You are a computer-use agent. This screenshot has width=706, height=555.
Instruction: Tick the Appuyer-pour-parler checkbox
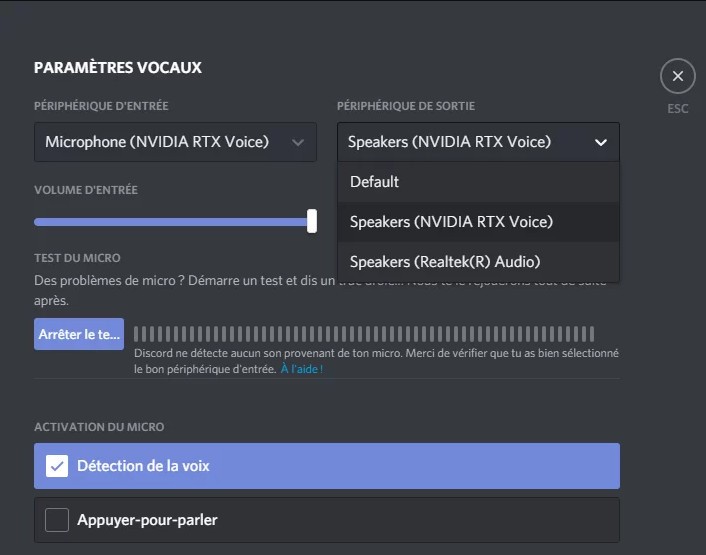(57, 520)
